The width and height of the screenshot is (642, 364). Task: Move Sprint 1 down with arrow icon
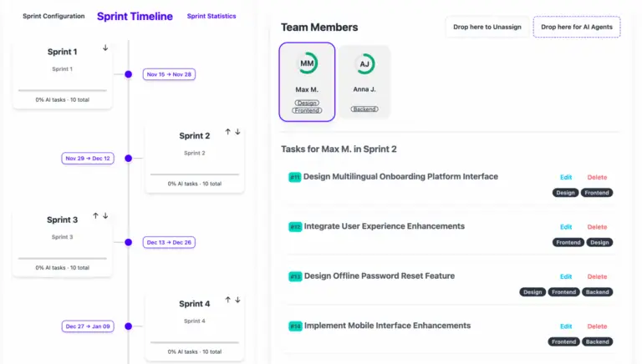[x=105, y=48]
